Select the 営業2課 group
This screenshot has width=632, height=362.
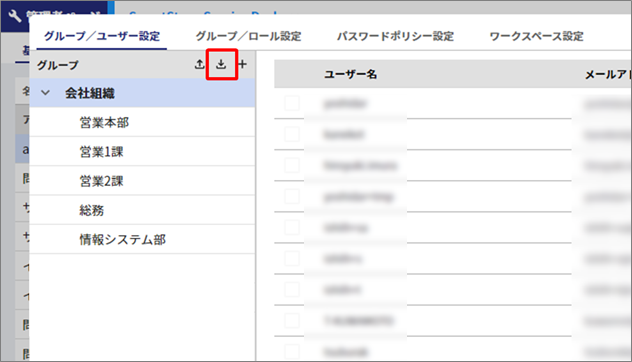point(142,181)
